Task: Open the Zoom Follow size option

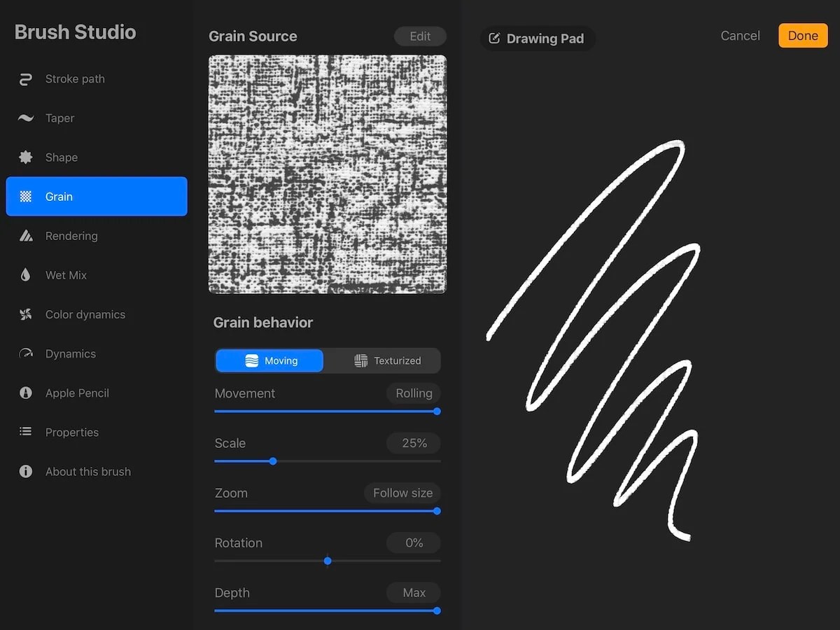Action: pos(402,493)
